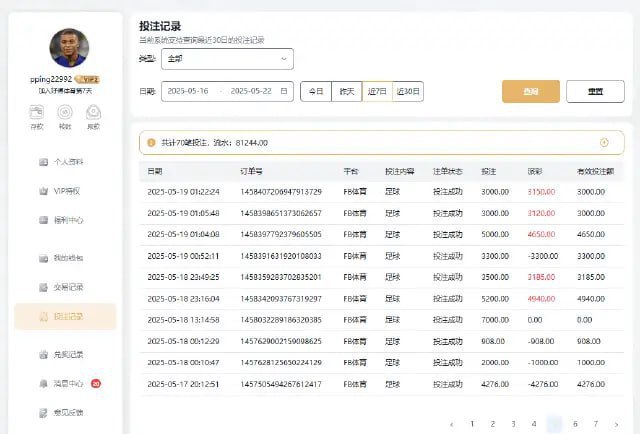Image resolution: width=640 pixels, height=434 pixels.
Task: Click the 存款 deposit icon
Action: point(37,115)
